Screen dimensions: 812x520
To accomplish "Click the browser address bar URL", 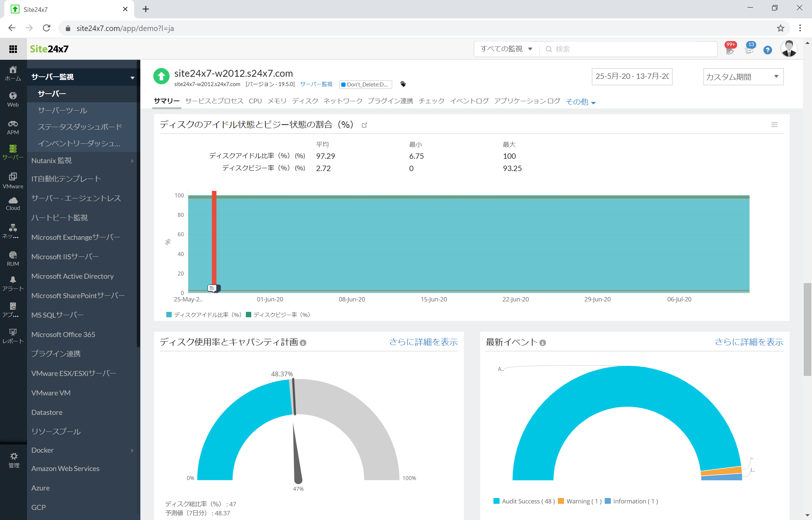I will point(125,28).
